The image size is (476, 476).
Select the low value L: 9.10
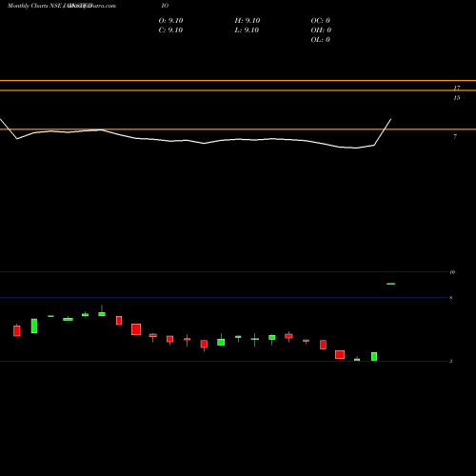(x=247, y=30)
